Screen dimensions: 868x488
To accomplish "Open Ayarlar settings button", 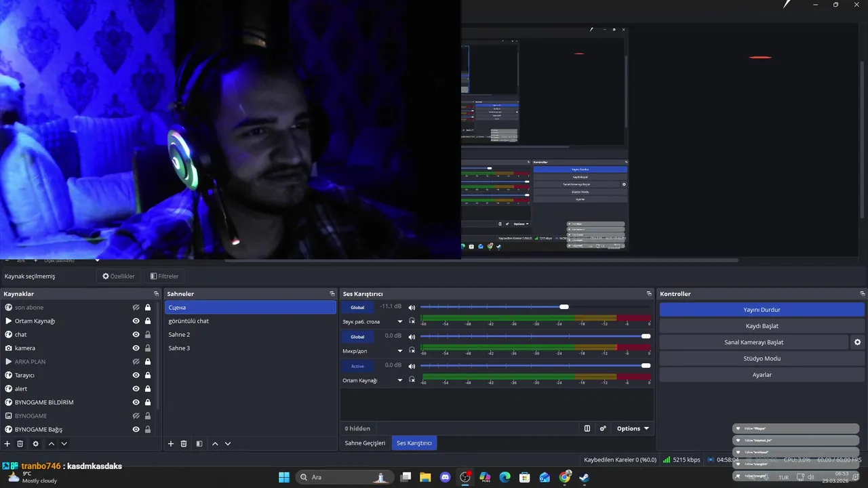I will point(762,375).
